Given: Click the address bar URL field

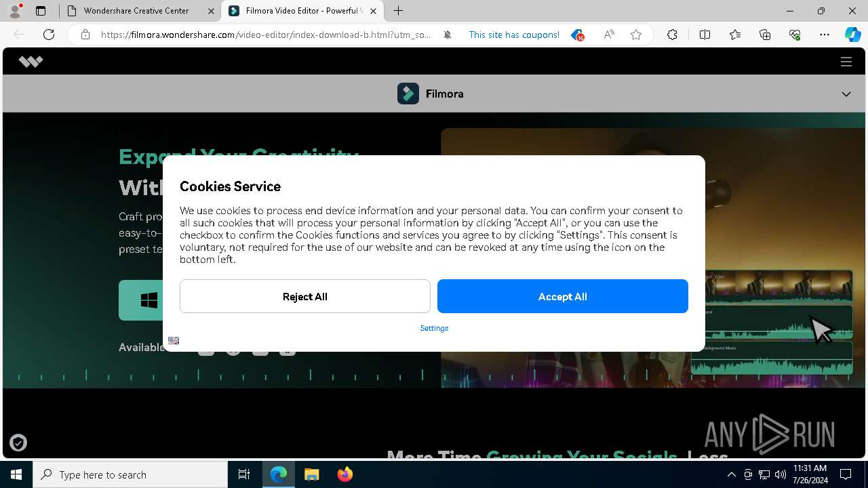Looking at the screenshot, I should [266, 35].
